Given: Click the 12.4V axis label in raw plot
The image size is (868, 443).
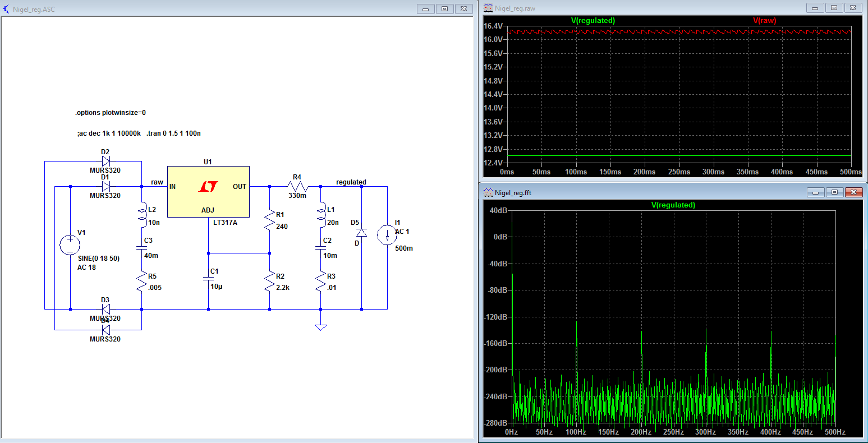Looking at the screenshot, I should [493, 163].
